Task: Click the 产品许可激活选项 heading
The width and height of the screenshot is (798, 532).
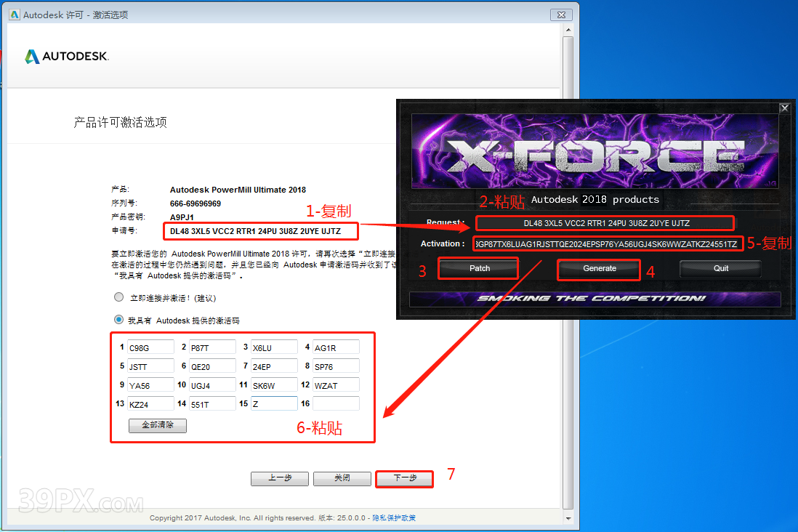Action: (120, 122)
